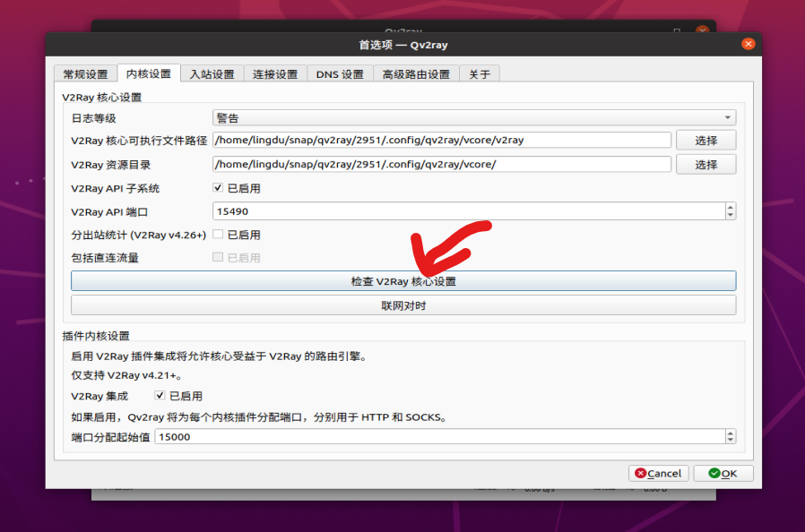Focus the V2Ray API 端口 field

tap(469, 210)
